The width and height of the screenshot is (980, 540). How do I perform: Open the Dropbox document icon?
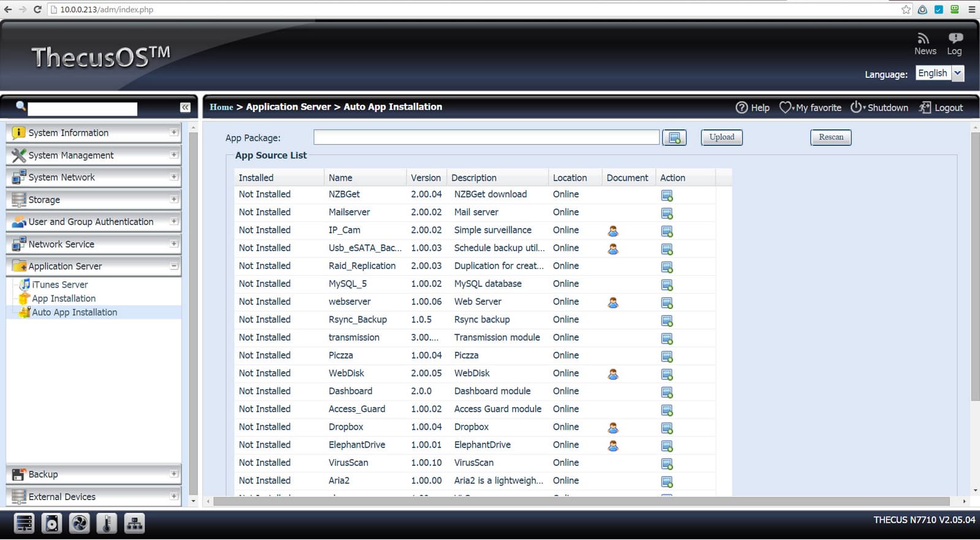(x=612, y=428)
